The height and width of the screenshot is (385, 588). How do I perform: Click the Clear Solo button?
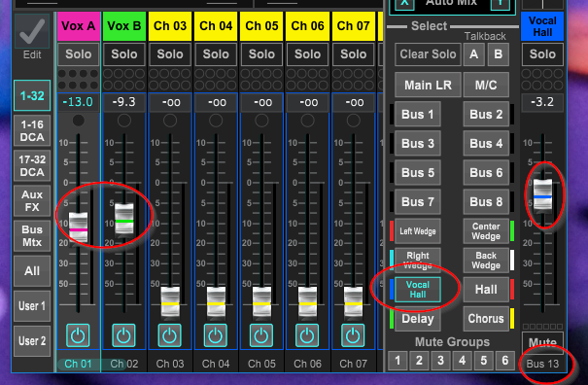pyautogui.click(x=428, y=54)
